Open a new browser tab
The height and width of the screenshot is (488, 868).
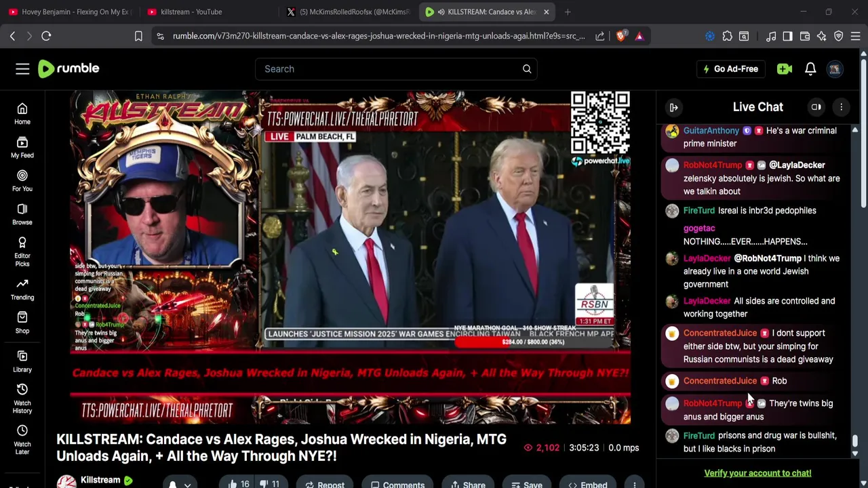[568, 12]
